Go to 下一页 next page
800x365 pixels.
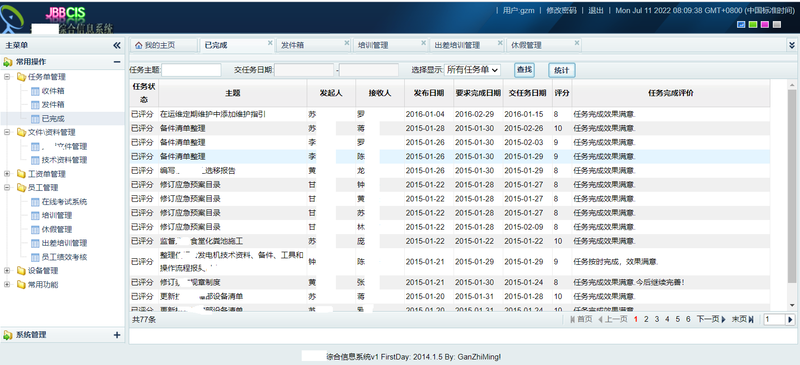point(711,320)
